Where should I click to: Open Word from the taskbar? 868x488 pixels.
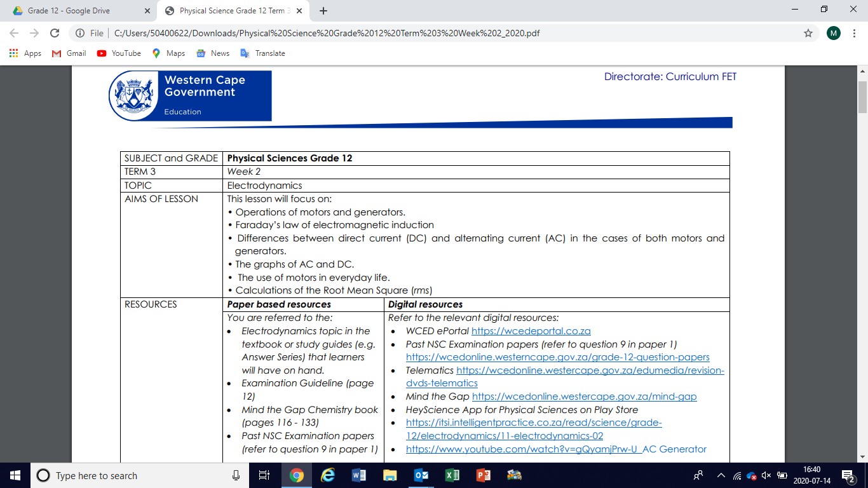coord(358,475)
